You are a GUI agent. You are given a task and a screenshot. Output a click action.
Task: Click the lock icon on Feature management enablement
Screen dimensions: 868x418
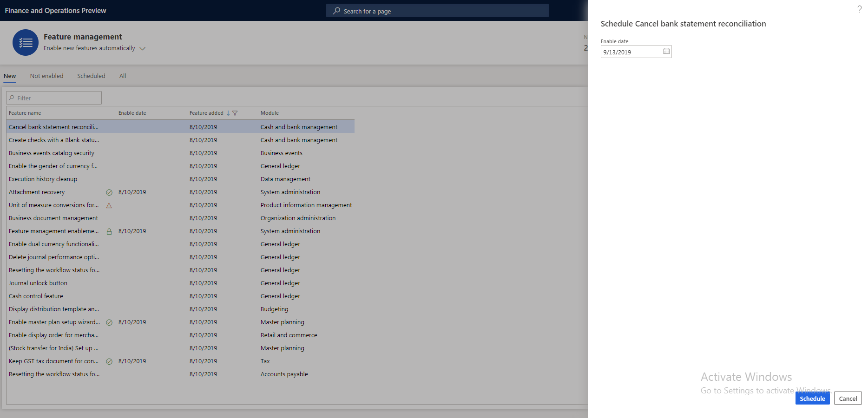pyautogui.click(x=109, y=231)
